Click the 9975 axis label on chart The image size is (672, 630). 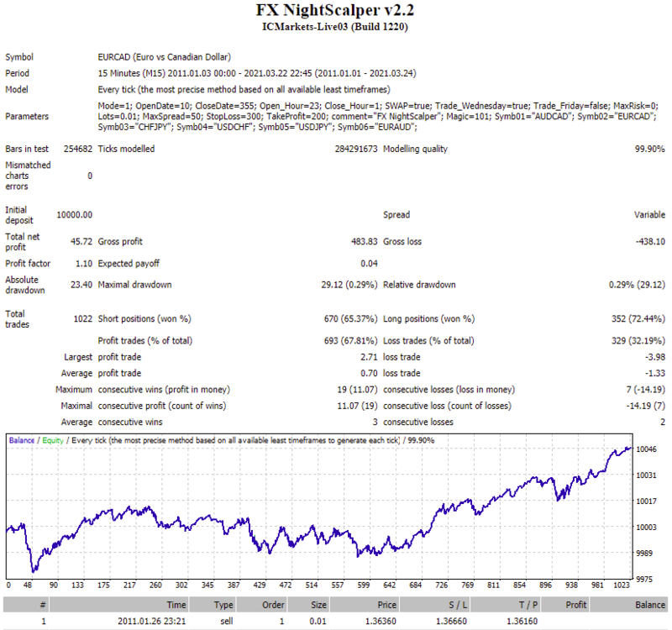pos(644,579)
